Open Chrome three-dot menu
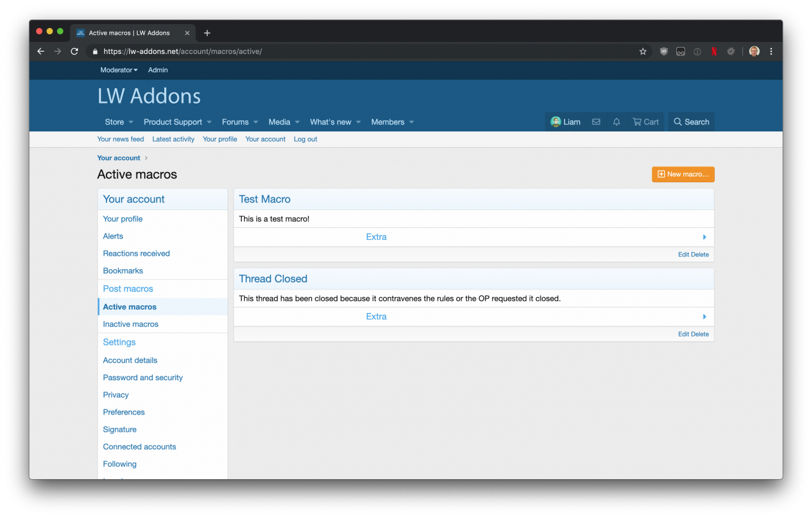812x518 pixels. click(771, 51)
